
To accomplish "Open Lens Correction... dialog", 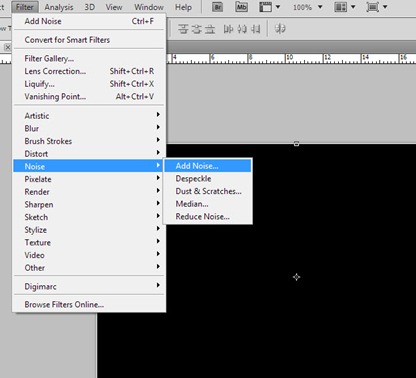I will point(89,71).
